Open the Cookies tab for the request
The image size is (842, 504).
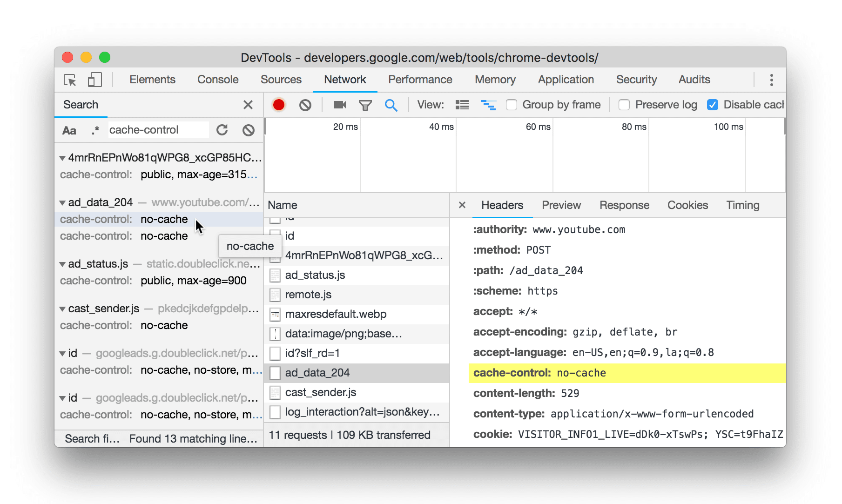click(x=687, y=205)
